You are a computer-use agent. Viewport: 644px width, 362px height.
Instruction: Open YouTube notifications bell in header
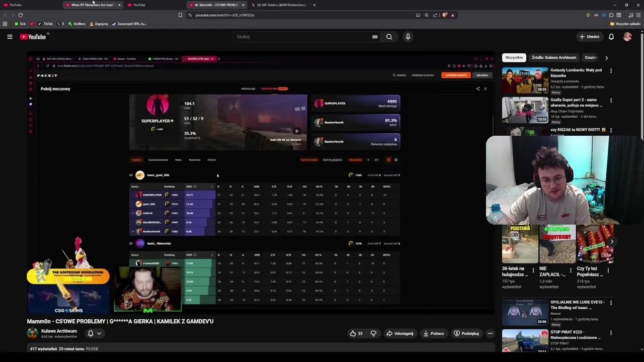[611, 37]
